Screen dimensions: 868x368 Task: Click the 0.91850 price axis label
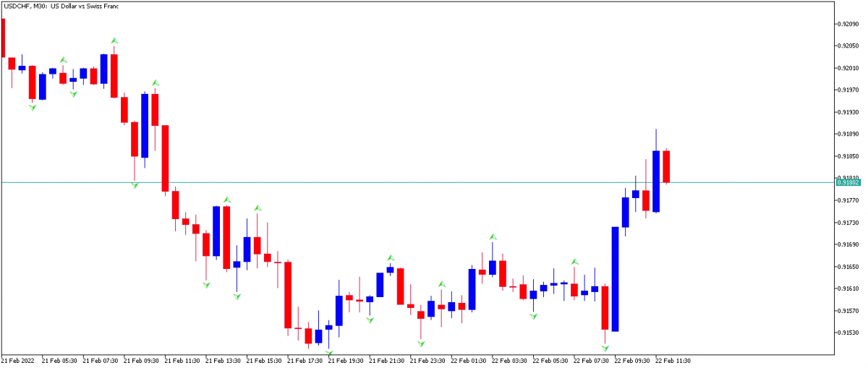(x=848, y=156)
